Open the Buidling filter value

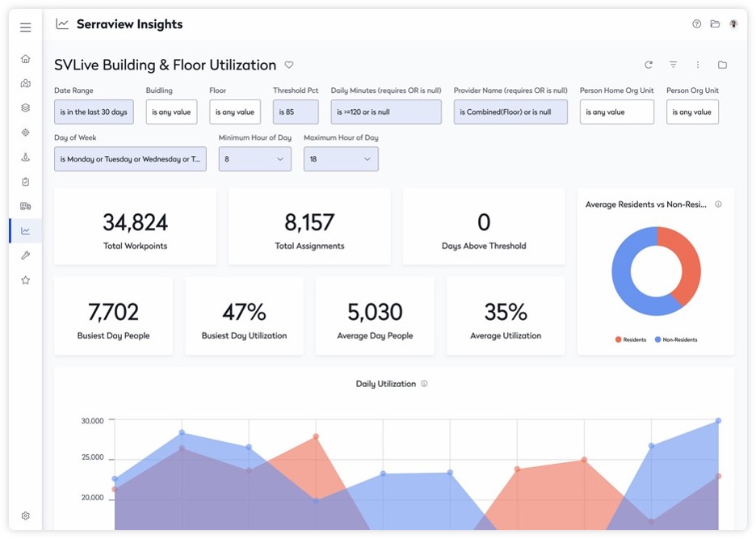pos(172,112)
